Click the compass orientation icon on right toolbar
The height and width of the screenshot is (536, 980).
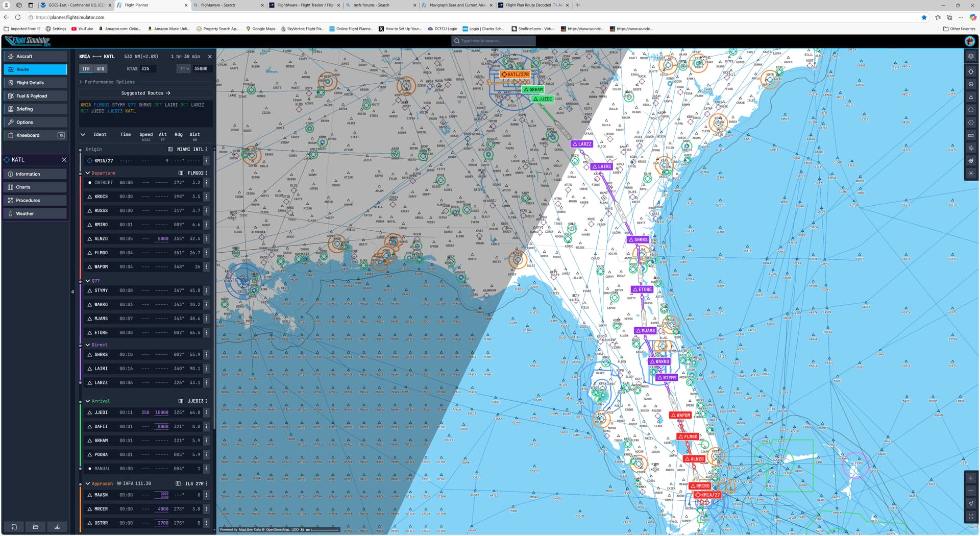click(x=971, y=503)
